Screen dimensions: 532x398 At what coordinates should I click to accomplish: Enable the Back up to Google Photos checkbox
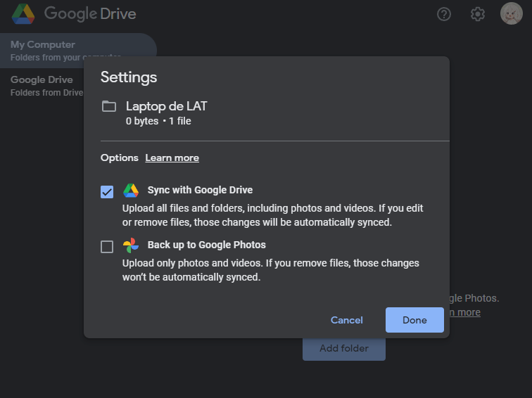107,247
